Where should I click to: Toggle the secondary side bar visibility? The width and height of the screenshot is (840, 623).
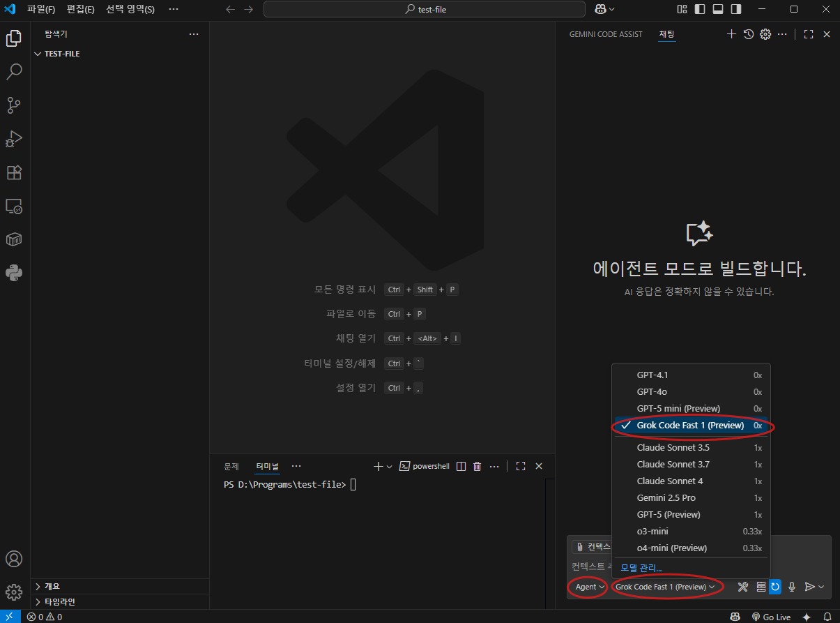[736, 9]
